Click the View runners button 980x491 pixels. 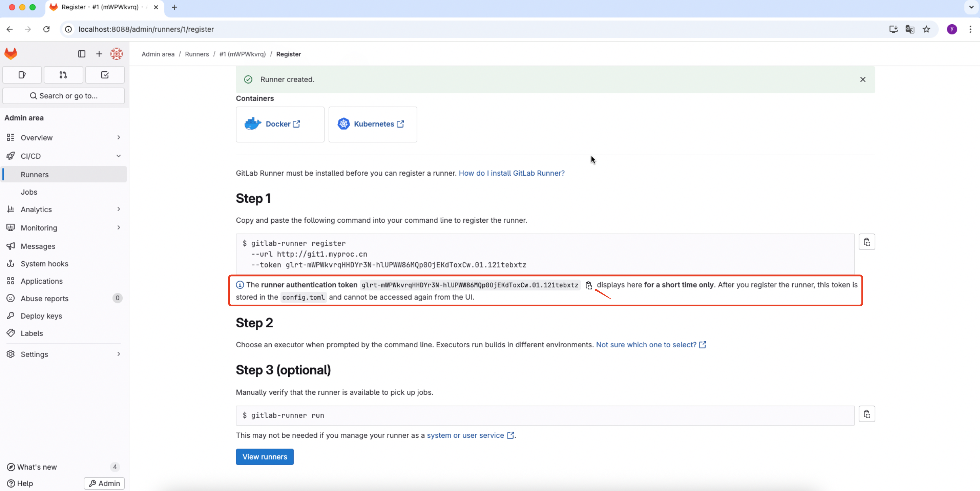tap(264, 456)
